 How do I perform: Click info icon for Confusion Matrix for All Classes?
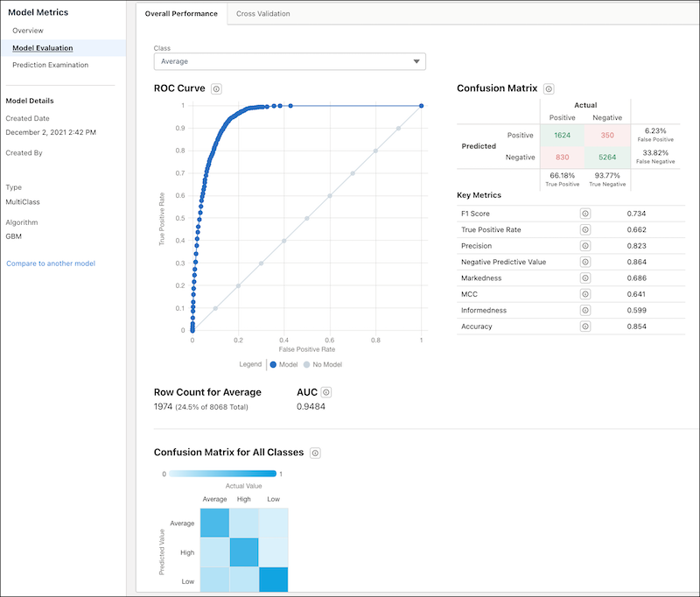click(x=315, y=453)
